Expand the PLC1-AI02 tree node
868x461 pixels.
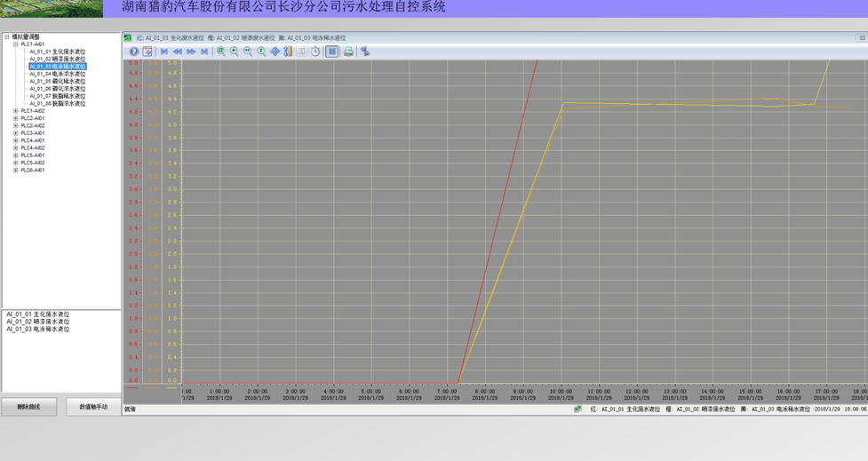pos(15,111)
